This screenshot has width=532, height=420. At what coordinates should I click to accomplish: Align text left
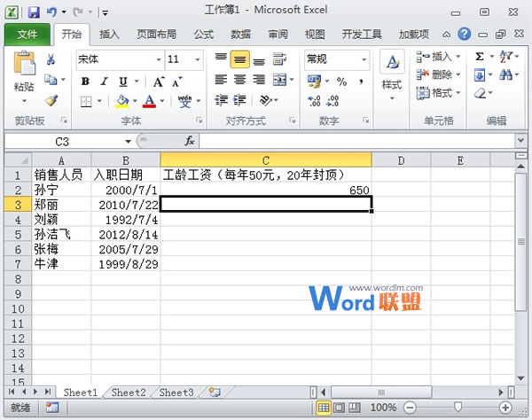221,80
